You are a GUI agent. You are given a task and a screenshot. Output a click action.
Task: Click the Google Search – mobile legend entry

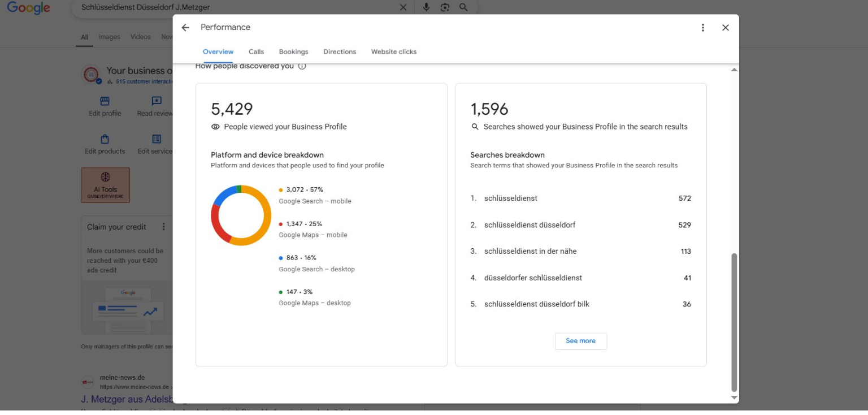(x=315, y=196)
